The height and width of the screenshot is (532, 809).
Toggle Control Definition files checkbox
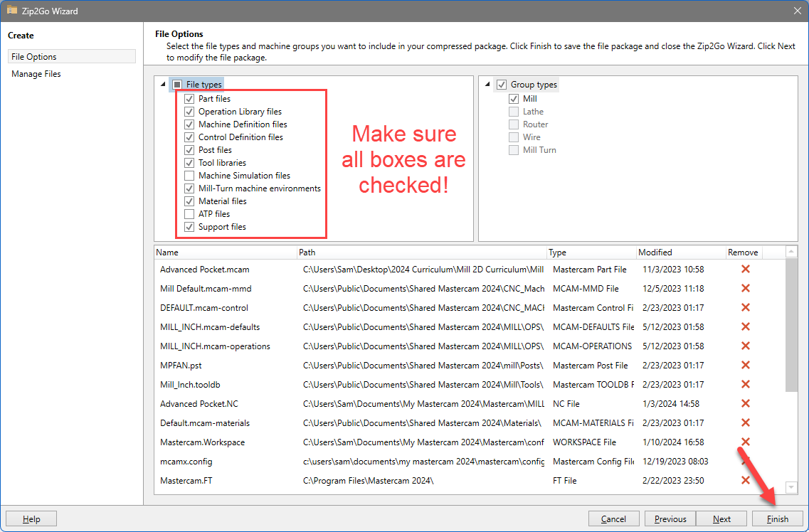click(189, 137)
